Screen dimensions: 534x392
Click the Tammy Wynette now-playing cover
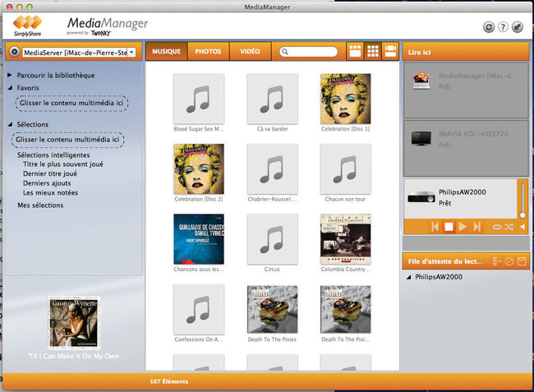74,322
